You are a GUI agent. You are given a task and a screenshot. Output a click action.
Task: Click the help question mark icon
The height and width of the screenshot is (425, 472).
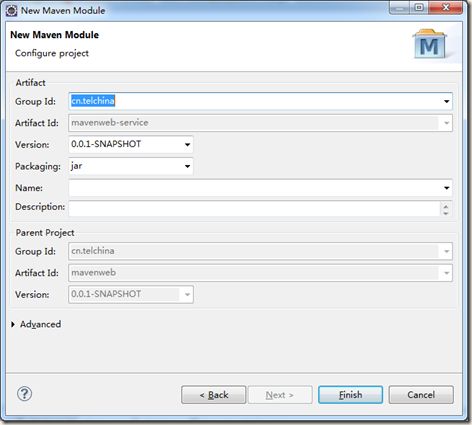[x=24, y=394]
